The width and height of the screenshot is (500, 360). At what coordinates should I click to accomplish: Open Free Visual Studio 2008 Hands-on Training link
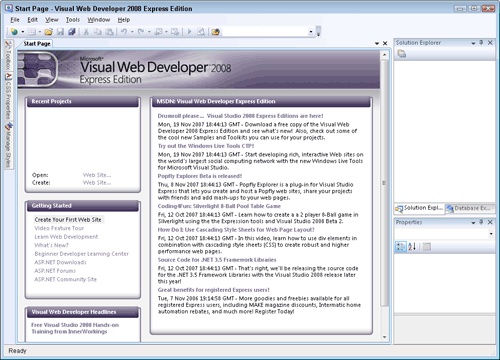(x=75, y=328)
